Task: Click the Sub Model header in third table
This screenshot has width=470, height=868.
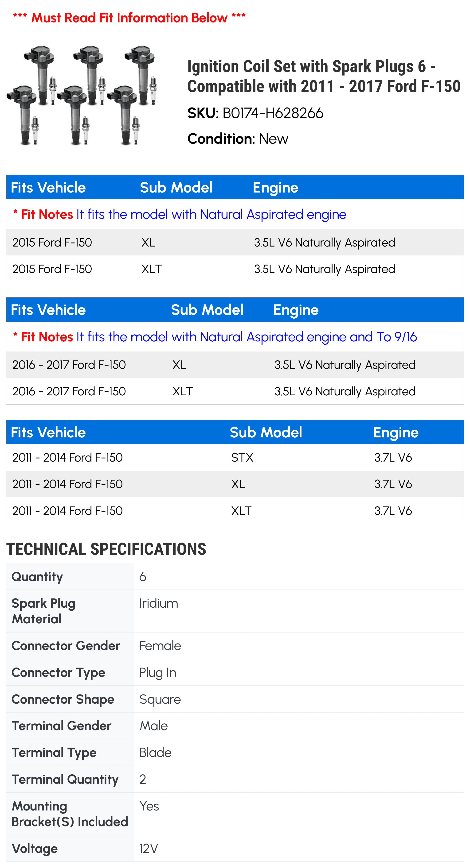Action: point(266,432)
